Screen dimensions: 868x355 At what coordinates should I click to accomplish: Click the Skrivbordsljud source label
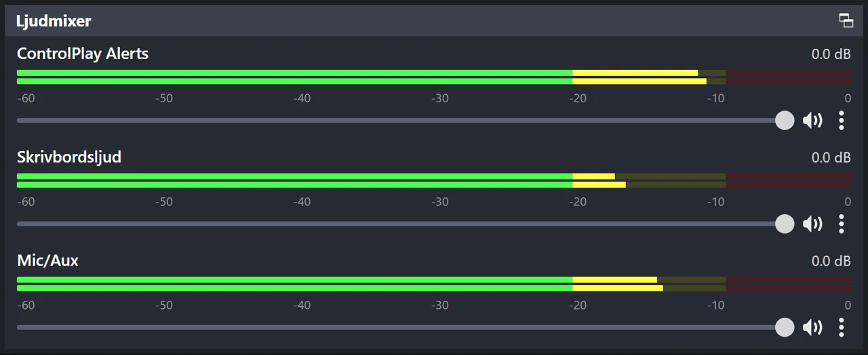coord(69,157)
